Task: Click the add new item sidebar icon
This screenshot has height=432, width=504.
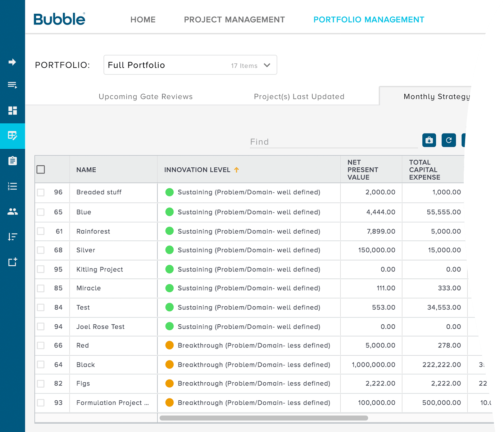Action: click(x=12, y=262)
